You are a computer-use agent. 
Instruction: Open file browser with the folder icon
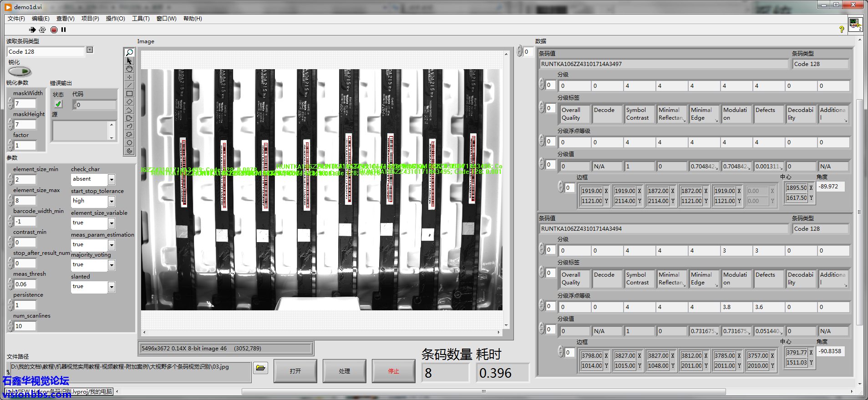point(260,368)
